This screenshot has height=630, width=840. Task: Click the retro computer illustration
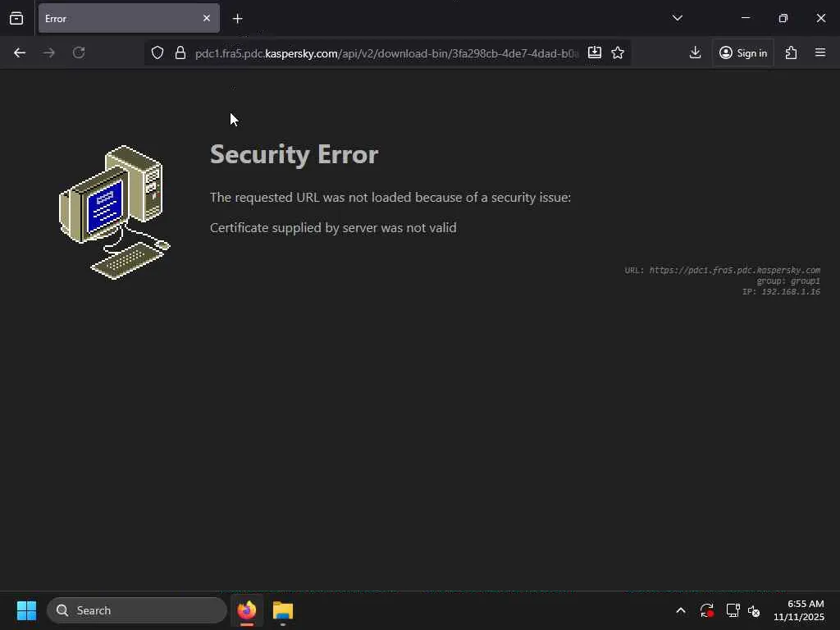[114, 212]
